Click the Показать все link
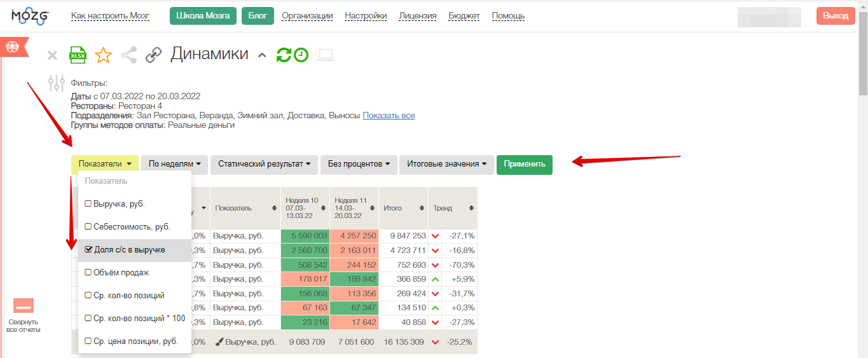The width and height of the screenshot is (868, 358). click(x=389, y=116)
